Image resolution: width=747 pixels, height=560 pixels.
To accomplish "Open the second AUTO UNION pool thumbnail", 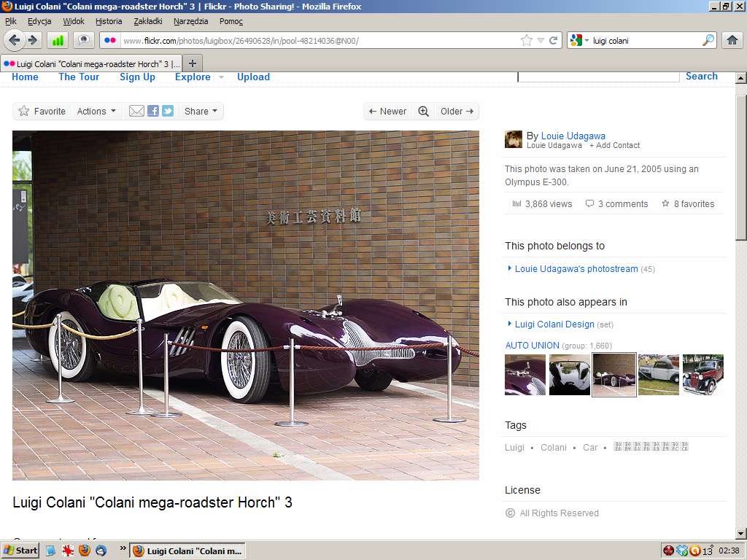I will (570, 375).
